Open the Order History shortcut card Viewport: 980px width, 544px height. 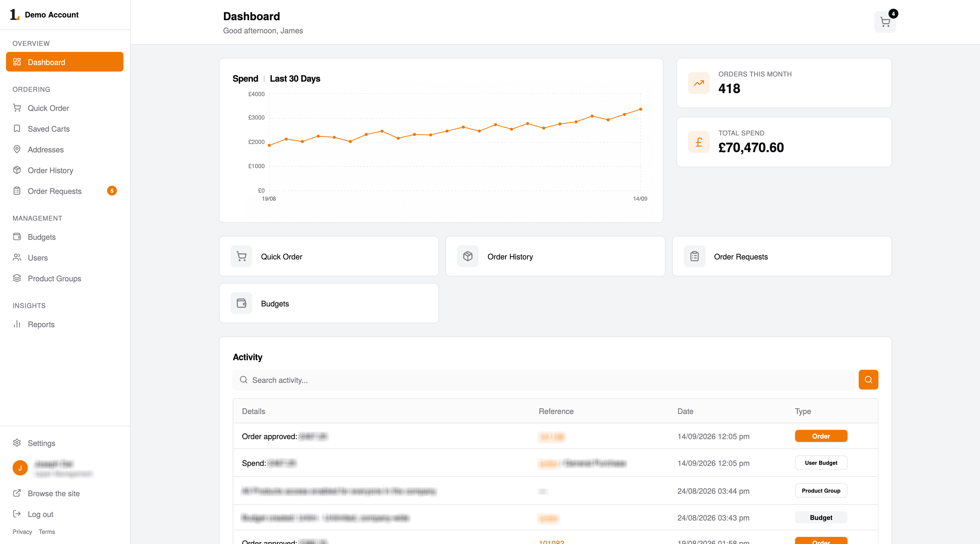555,256
